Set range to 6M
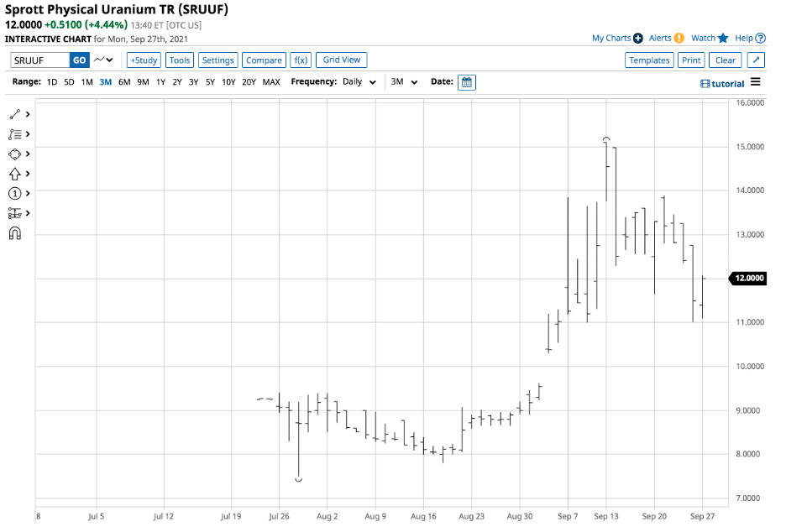 [124, 82]
